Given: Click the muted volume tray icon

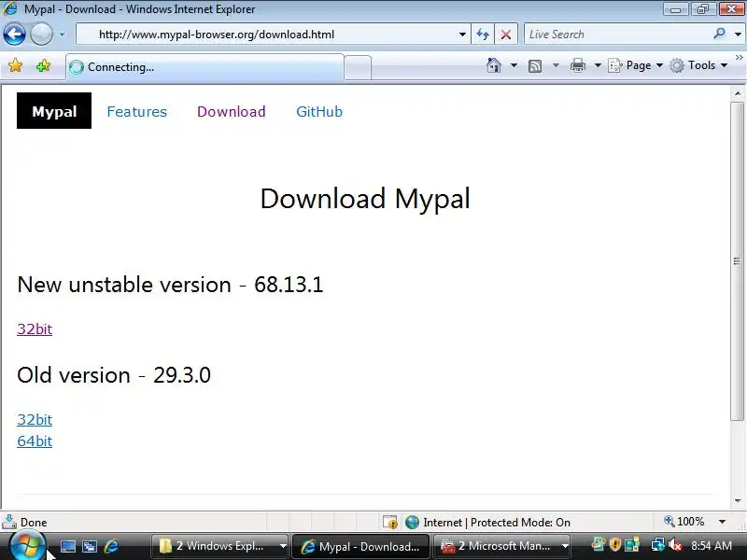Looking at the screenshot, I should tap(674, 545).
